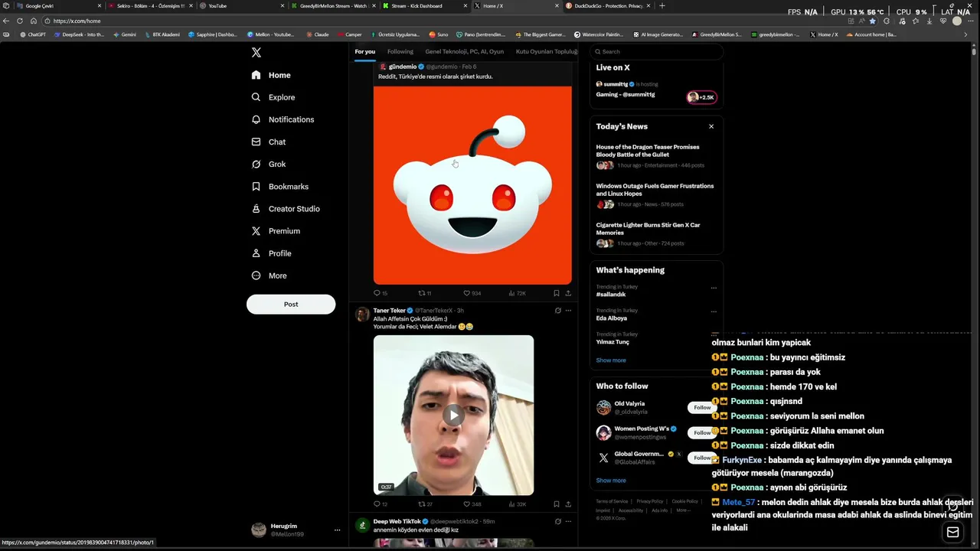Follow Women Posting W's
This screenshot has width=980, height=551.
point(702,432)
